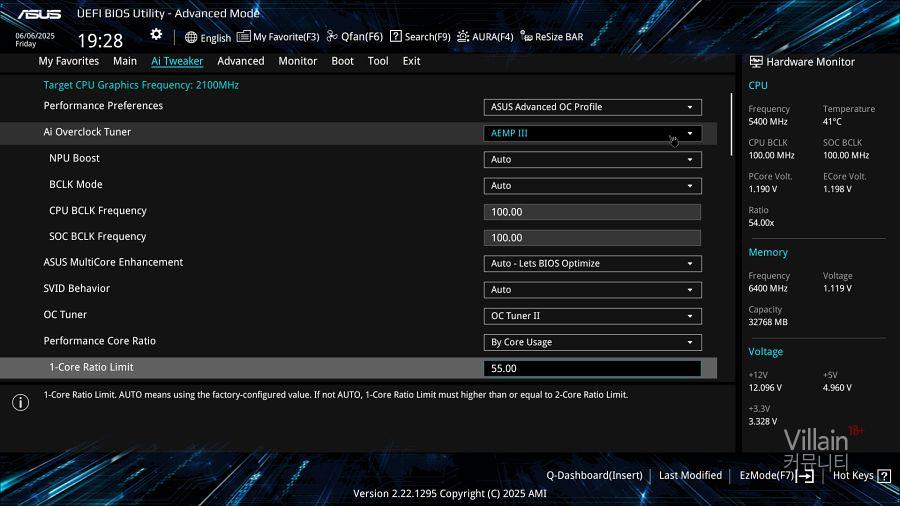The width and height of the screenshot is (900, 506).
Task: Expand the ASUS MultiCore Enhancement dropdown
Action: click(592, 264)
